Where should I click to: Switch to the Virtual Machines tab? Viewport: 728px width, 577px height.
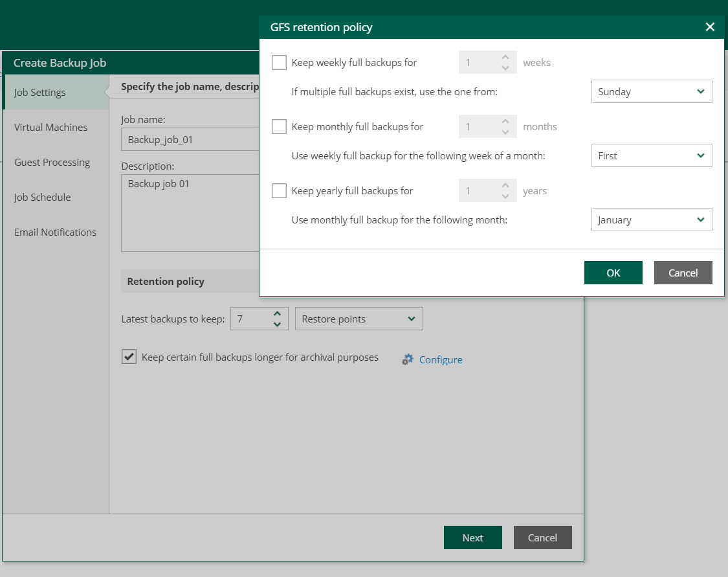point(50,127)
